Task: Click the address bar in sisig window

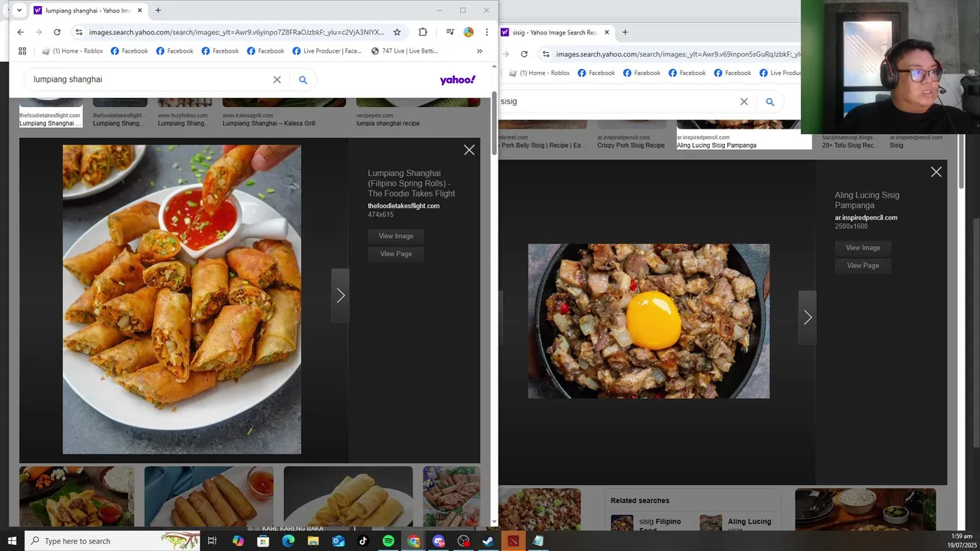Action: pyautogui.click(x=678, y=54)
